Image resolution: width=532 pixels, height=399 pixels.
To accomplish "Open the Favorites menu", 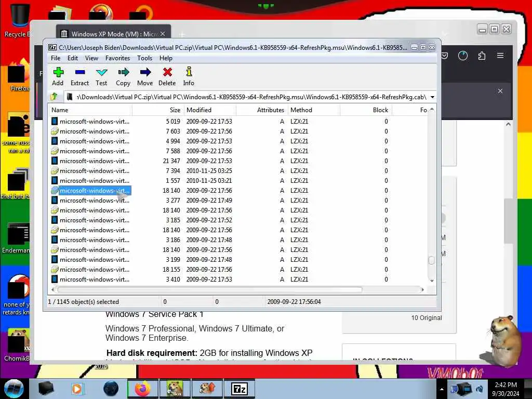I will [118, 58].
